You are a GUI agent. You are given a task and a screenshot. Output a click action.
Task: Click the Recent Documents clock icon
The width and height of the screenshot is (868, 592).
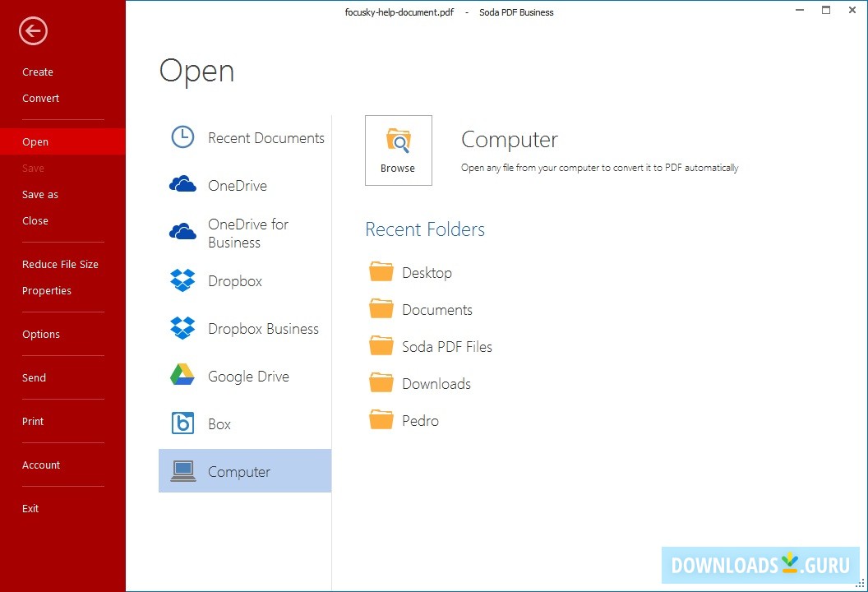(x=182, y=137)
